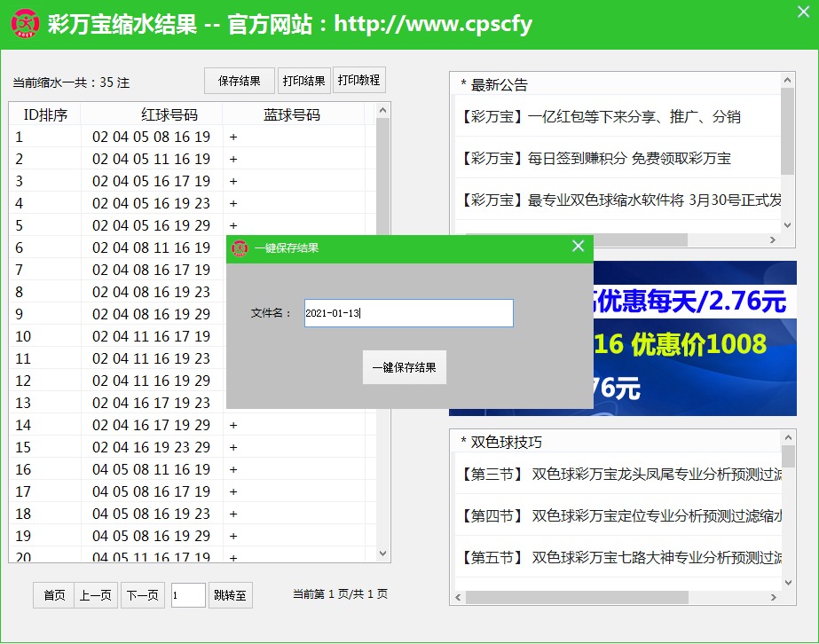Go to 首页 first page
819x644 pixels.
tap(54, 595)
